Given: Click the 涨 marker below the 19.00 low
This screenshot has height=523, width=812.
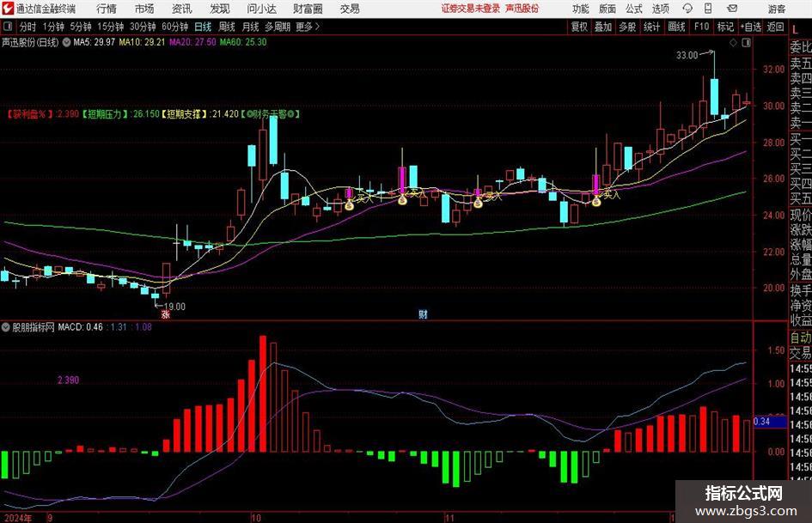Looking at the screenshot, I should [165, 313].
